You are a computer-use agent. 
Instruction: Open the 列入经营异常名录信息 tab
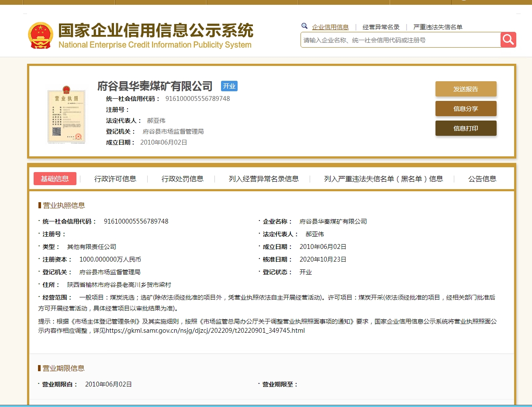[264, 179]
